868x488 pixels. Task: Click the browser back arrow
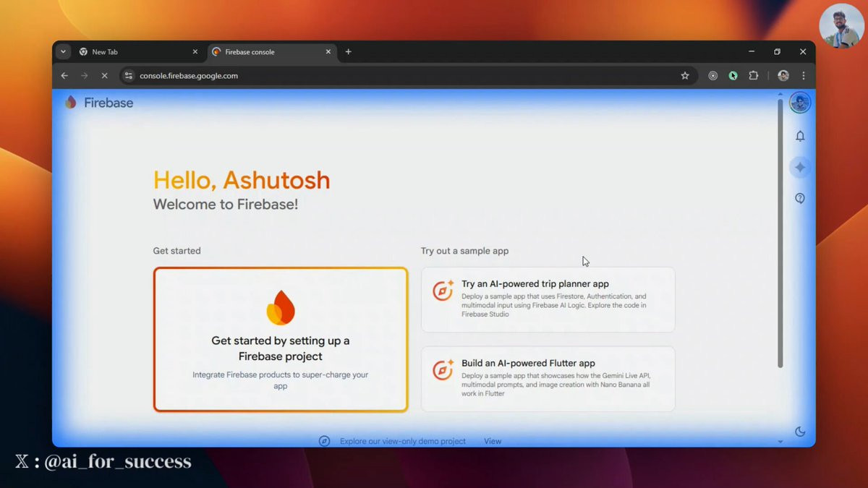tap(64, 75)
